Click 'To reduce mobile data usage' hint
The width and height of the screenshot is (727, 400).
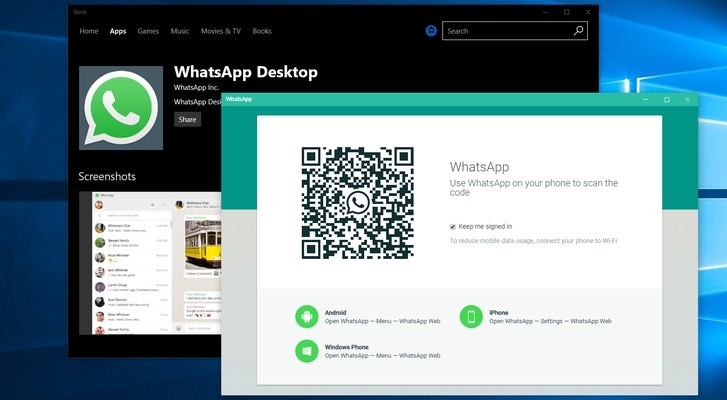click(533, 241)
